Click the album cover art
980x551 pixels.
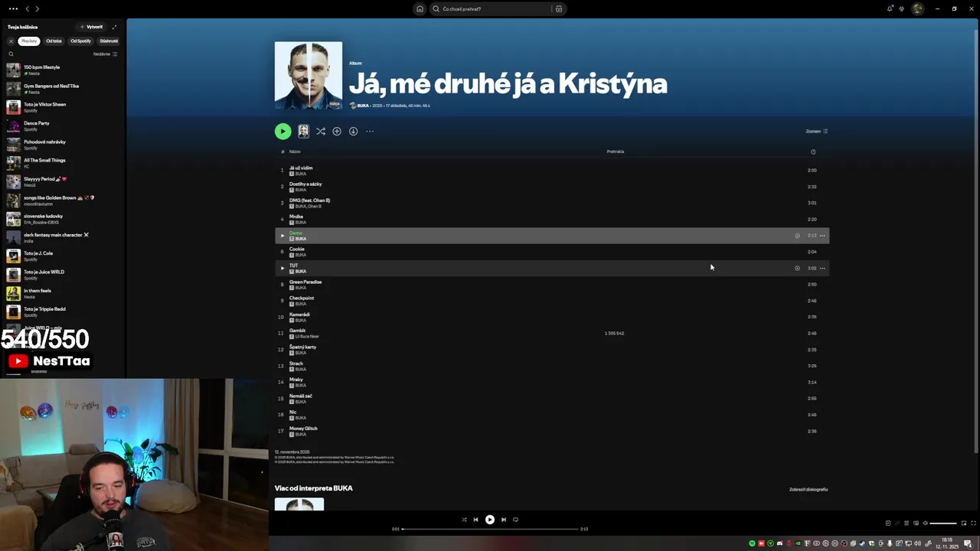[309, 76]
